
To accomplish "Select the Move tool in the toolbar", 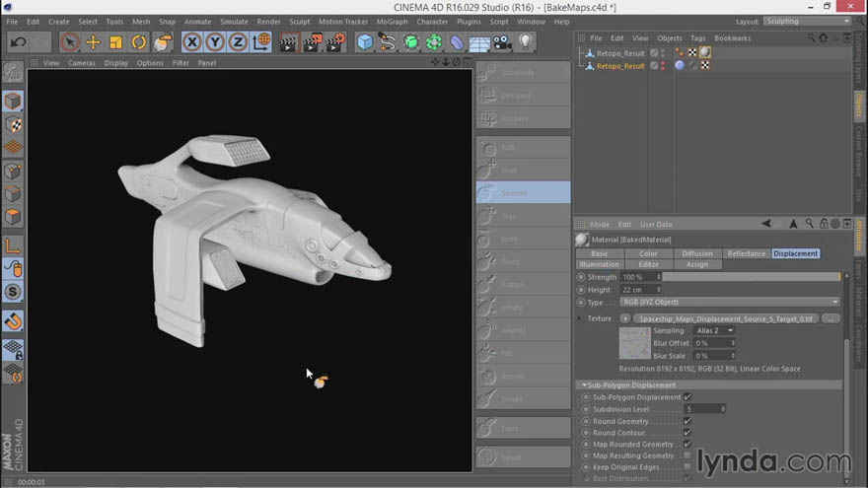I will click(x=93, y=42).
